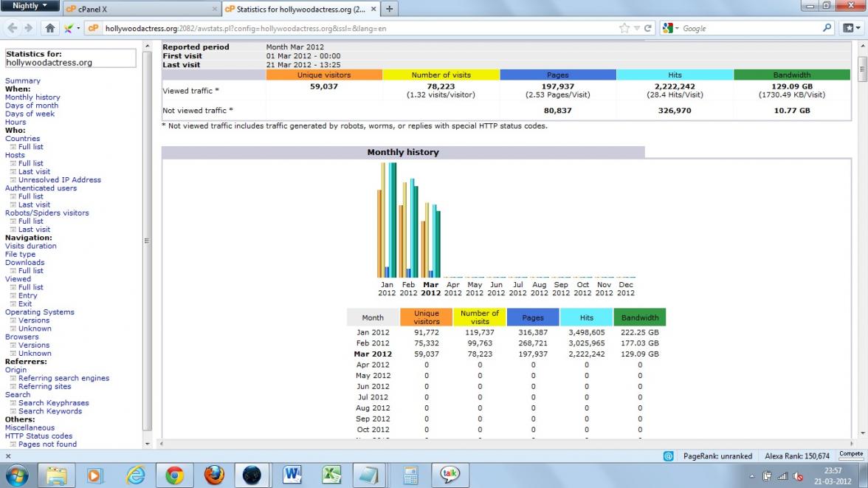Switch to the cPanel X tab
Viewport: 868px width, 488px height.
tap(141, 9)
